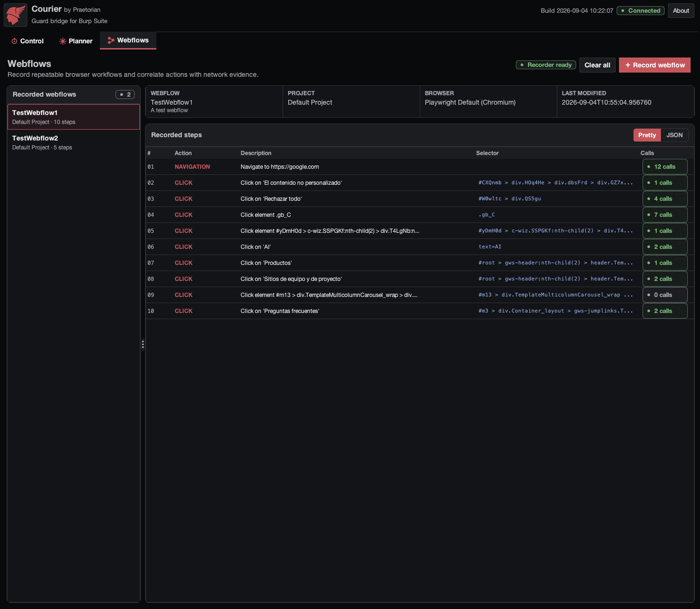Switch recorded steps to JSON view
The image size is (700, 609).
(x=674, y=135)
